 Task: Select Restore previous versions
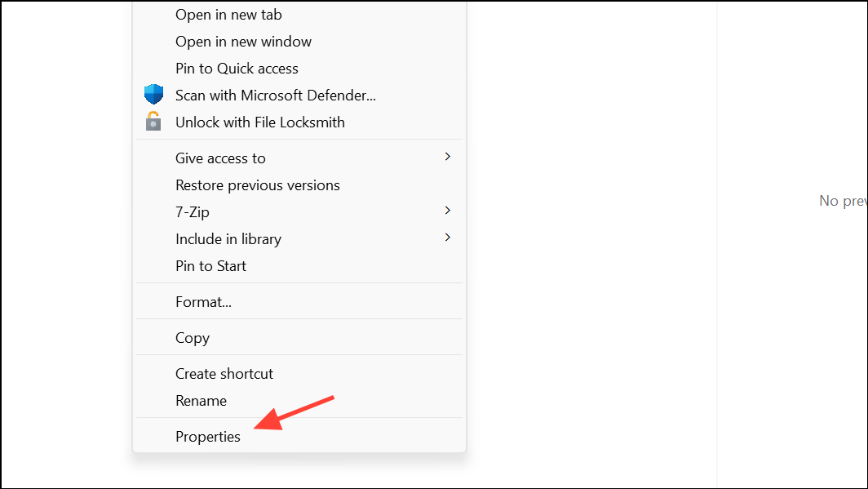click(257, 184)
